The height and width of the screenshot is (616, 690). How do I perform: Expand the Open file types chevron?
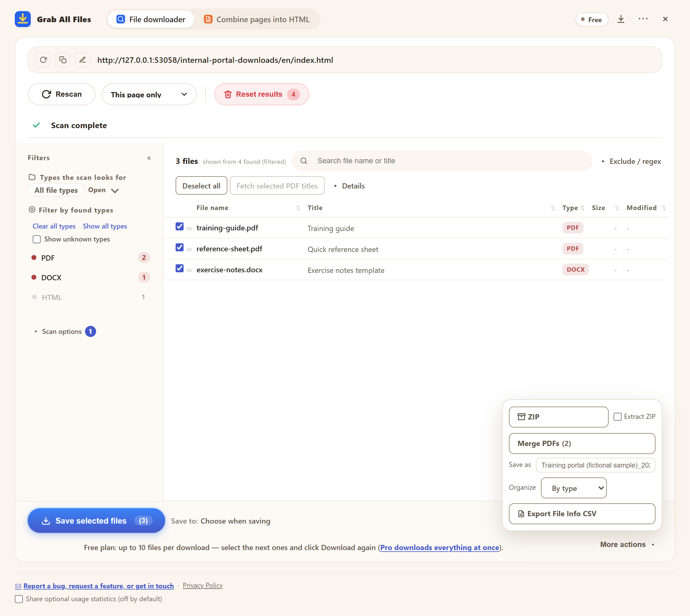click(115, 191)
